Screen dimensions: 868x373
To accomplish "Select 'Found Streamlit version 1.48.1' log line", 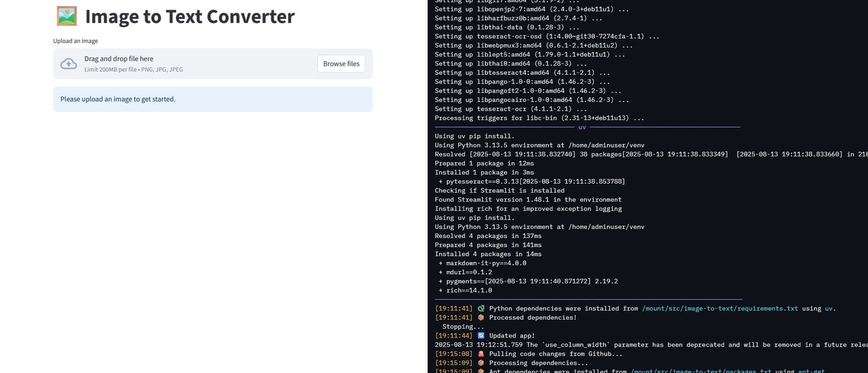I will (x=528, y=199).
